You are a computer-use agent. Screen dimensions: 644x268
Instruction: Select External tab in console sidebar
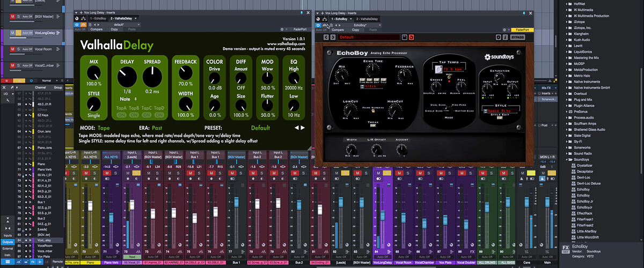click(x=8, y=248)
